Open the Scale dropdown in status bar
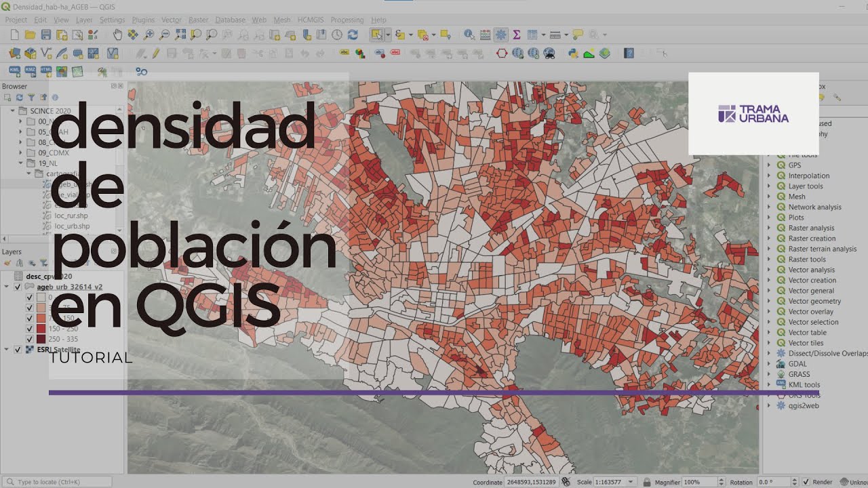Image resolution: width=868 pixels, height=488 pixels. [x=631, y=482]
